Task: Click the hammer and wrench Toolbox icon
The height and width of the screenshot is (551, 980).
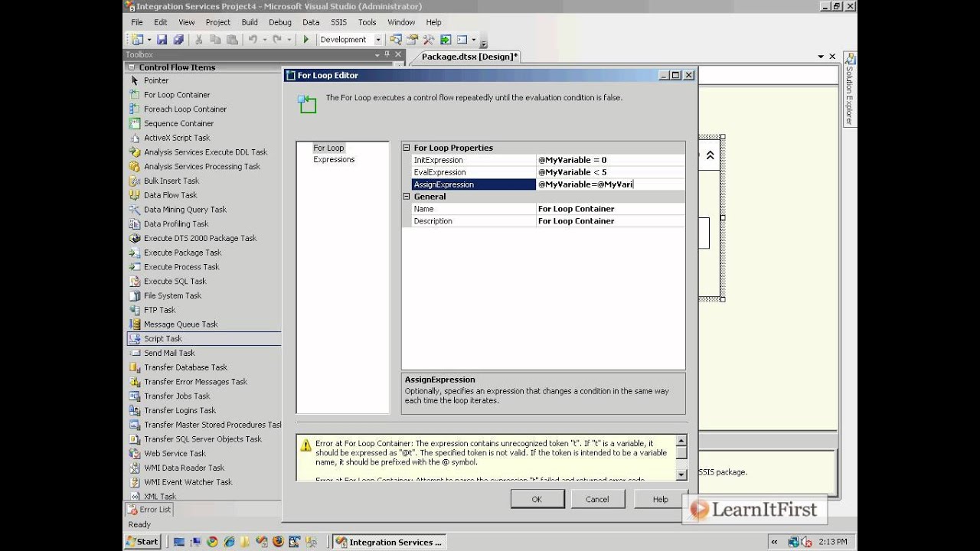Action: [429, 40]
